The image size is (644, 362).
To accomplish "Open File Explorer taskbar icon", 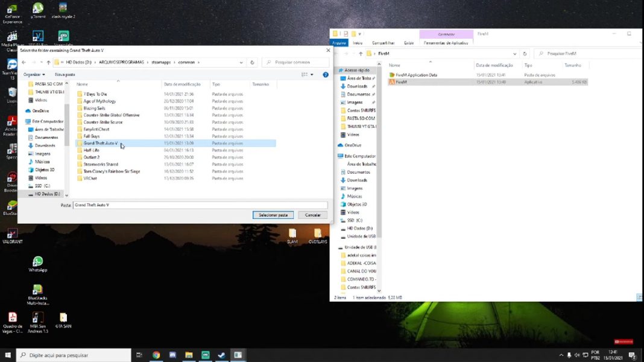I will click(189, 355).
